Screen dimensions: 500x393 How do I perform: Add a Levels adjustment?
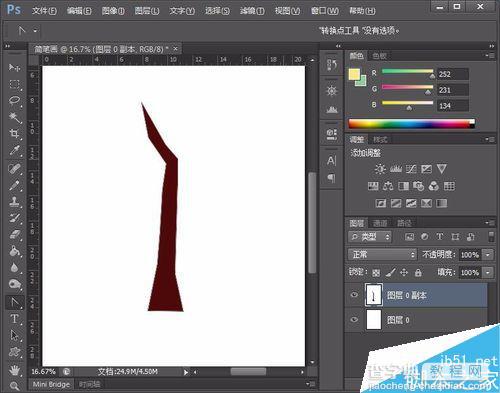pos(396,169)
